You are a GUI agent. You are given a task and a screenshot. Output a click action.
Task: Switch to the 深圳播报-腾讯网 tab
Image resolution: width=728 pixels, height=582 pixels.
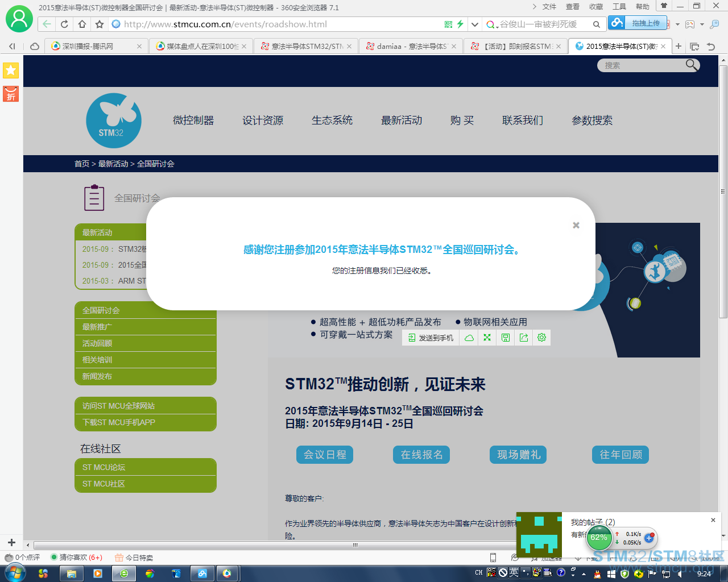[x=96, y=47]
